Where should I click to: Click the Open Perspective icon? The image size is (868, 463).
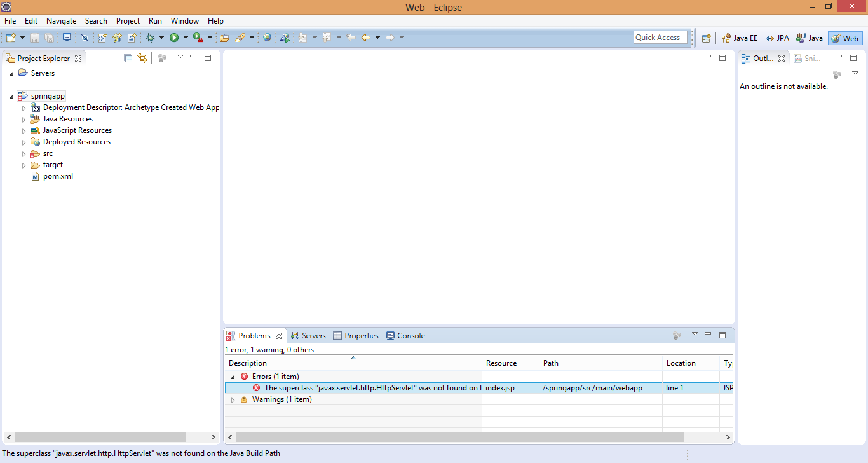tap(706, 38)
